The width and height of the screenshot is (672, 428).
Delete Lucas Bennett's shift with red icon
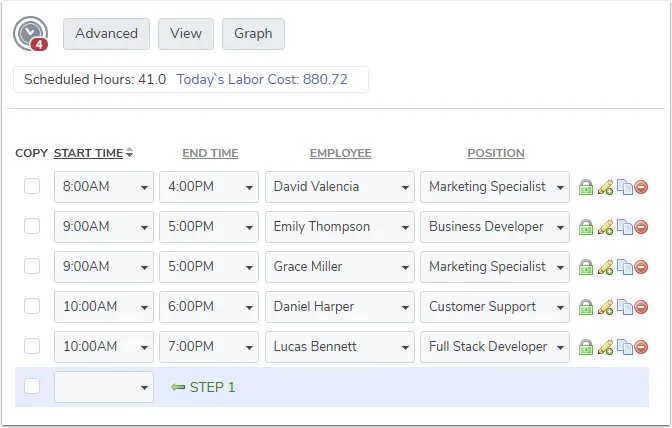(641, 347)
